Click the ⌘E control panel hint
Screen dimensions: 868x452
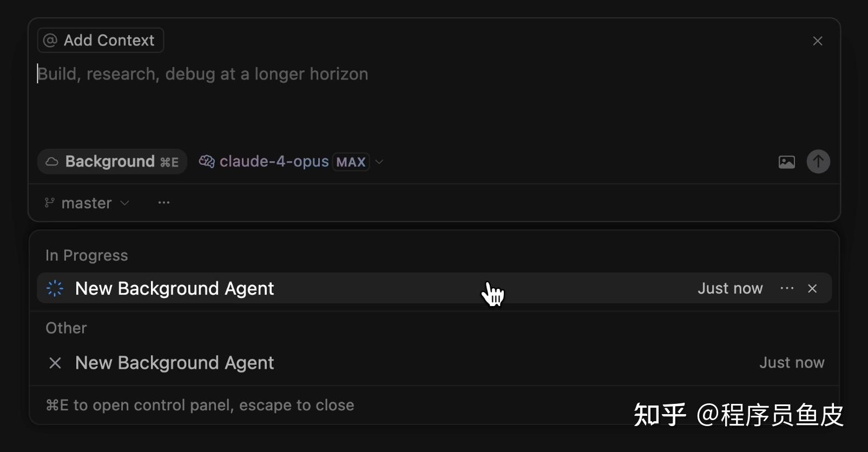click(x=200, y=406)
